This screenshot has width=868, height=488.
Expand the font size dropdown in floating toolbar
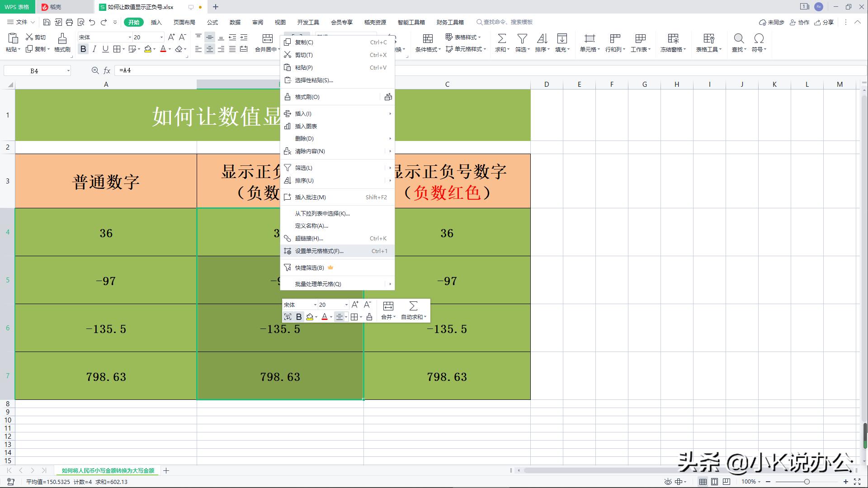[x=346, y=305]
